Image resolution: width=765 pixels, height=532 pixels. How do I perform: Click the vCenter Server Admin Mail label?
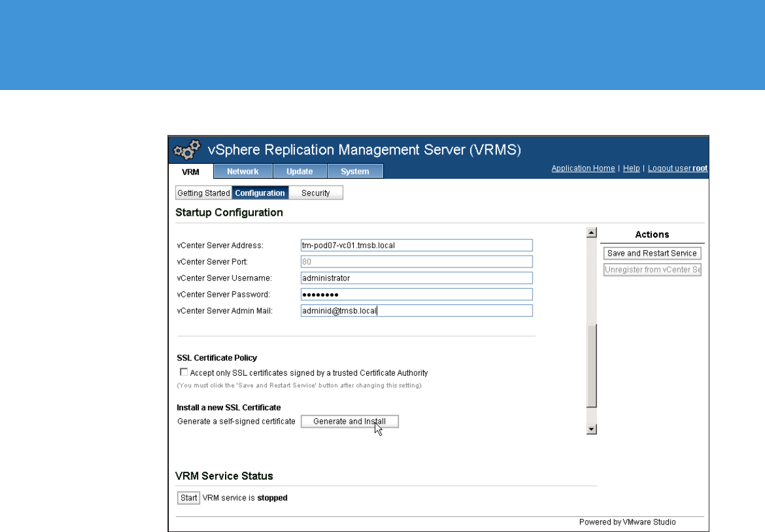(225, 311)
